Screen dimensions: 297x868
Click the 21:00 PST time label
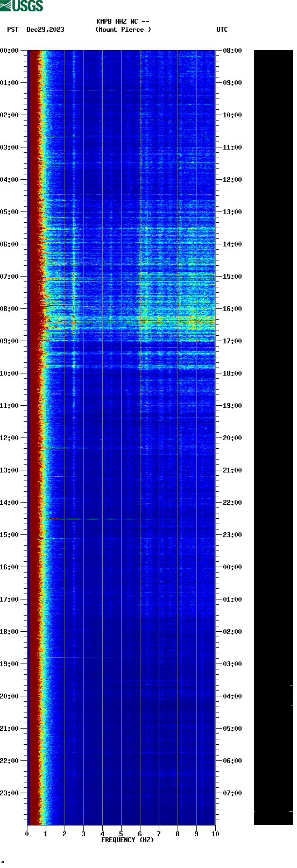(10, 729)
